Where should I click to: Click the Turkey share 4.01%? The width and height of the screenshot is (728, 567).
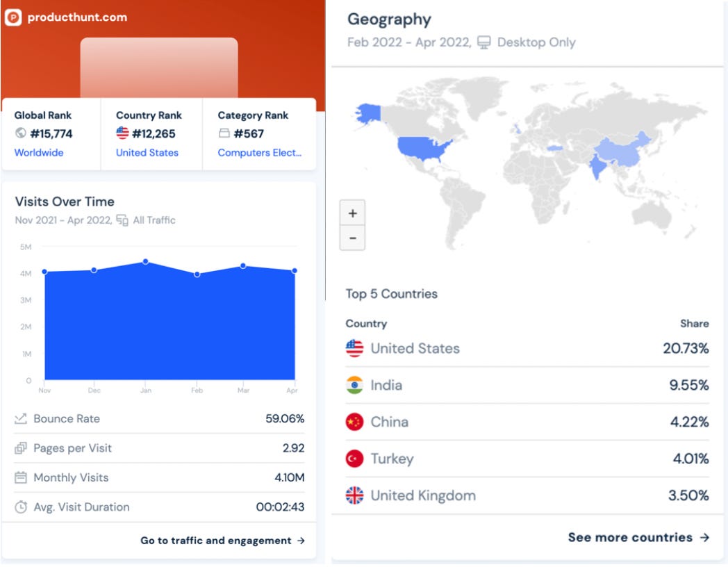pyautogui.click(x=691, y=459)
